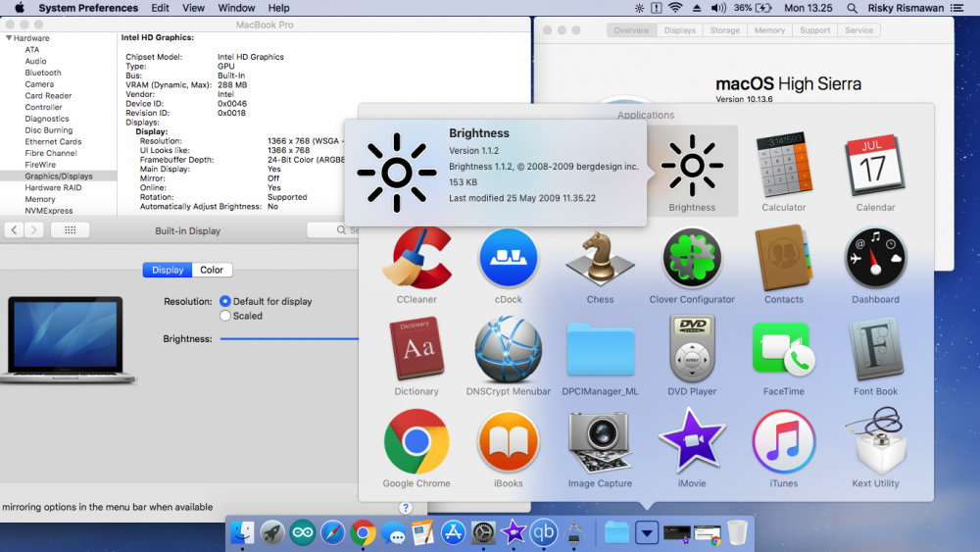
Task: Open Safari compass icon in the Dock
Action: 332,532
